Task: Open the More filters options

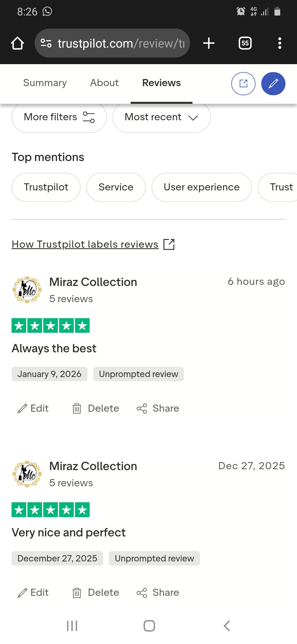Action: click(x=59, y=117)
